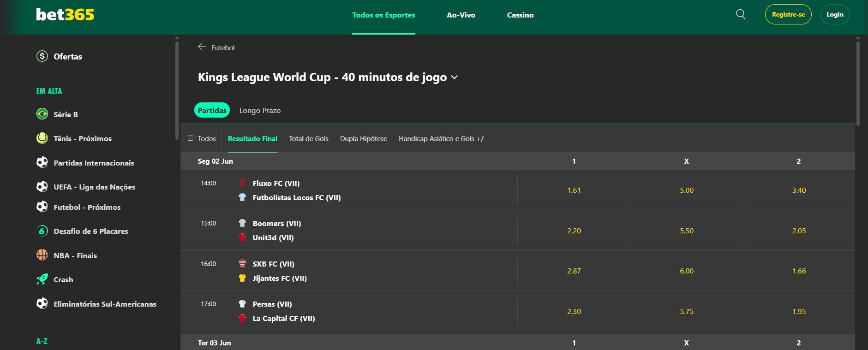868x350 pixels.
Task: Expand the Kings League World Cup dropdown
Action: coord(455,77)
